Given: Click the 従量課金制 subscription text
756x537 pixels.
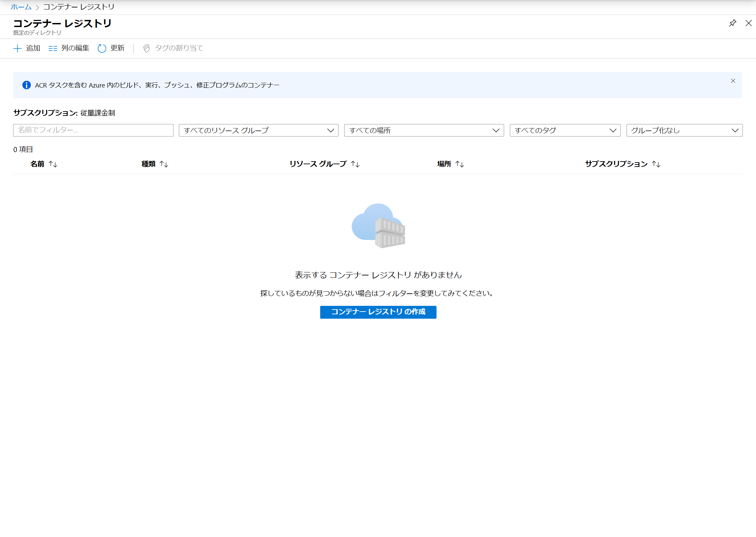Looking at the screenshot, I should (98, 113).
